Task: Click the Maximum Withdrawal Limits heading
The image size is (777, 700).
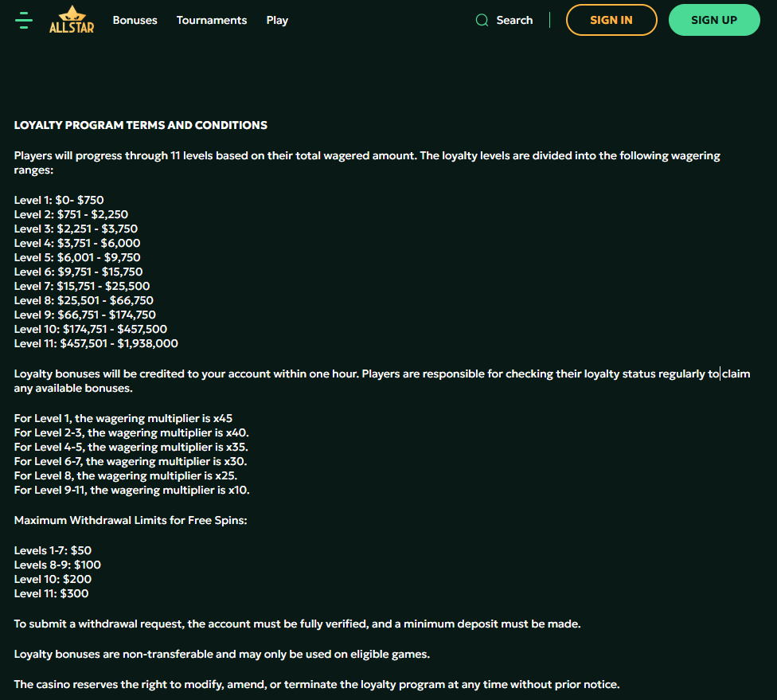Action: 130,520
